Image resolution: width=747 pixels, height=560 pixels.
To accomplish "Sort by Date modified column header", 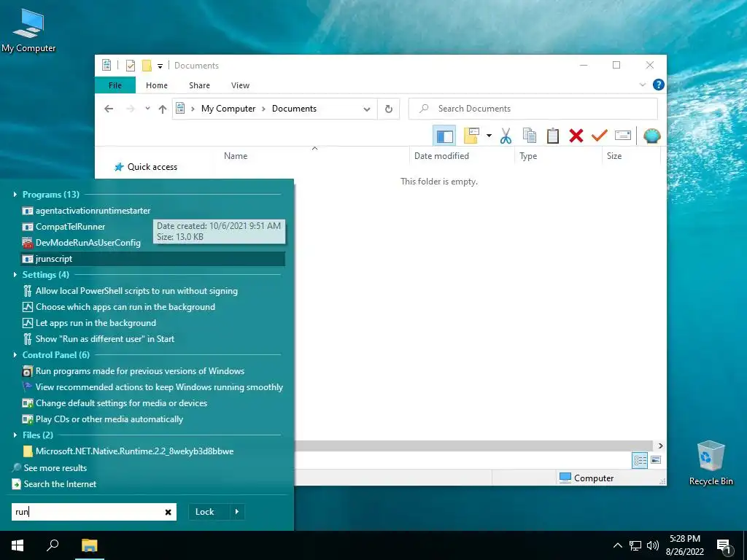I will pyautogui.click(x=462, y=156).
